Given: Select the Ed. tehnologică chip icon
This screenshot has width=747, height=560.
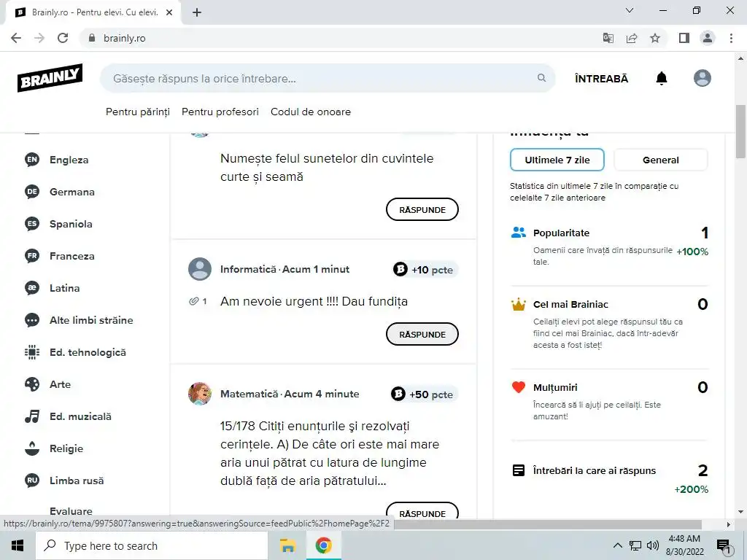Looking at the screenshot, I should 32,352.
